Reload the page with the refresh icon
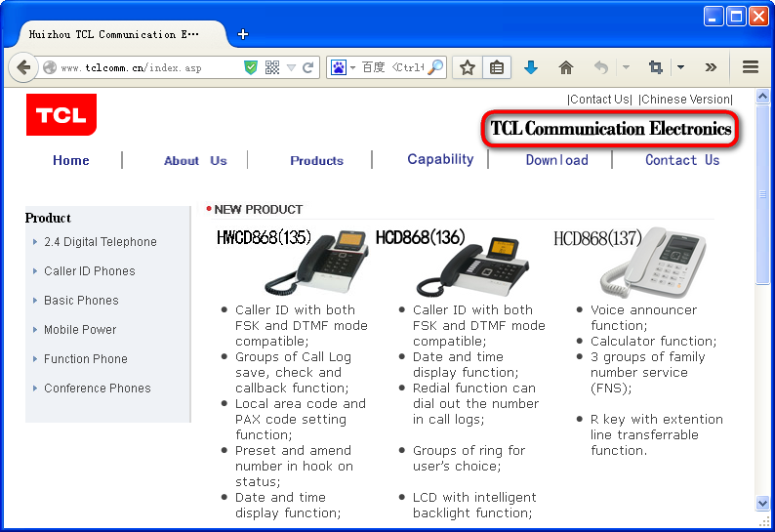The image size is (775, 532). tap(307, 67)
